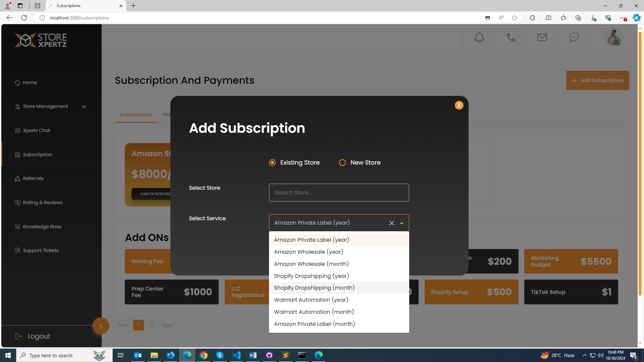
Task: Click Prev in add-ons pagination
Action: (x=123, y=325)
